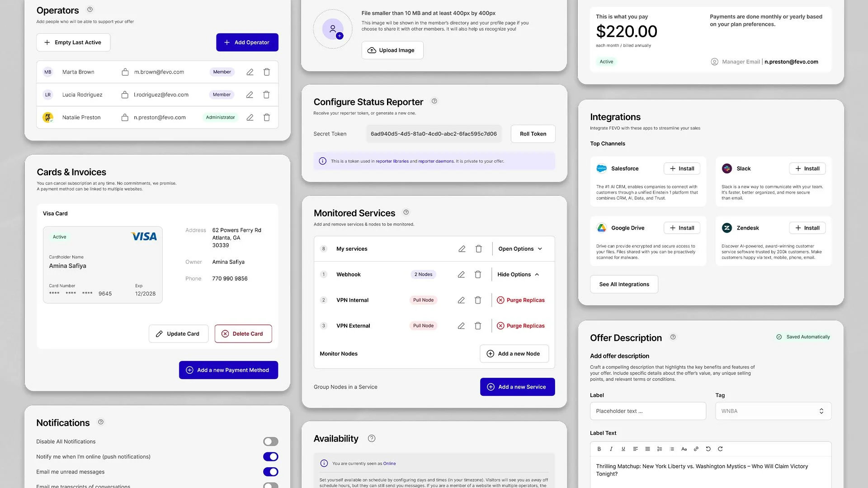The width and height of the screenshot is (868, 488).
Task: Click trash icon for VPN Internal
Action: pos(478,300)
